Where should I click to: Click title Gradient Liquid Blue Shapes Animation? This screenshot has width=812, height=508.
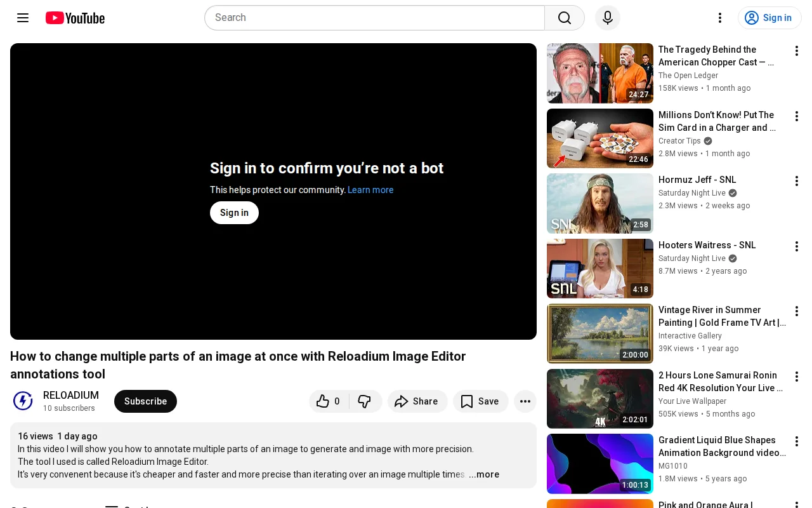(722, 446)
